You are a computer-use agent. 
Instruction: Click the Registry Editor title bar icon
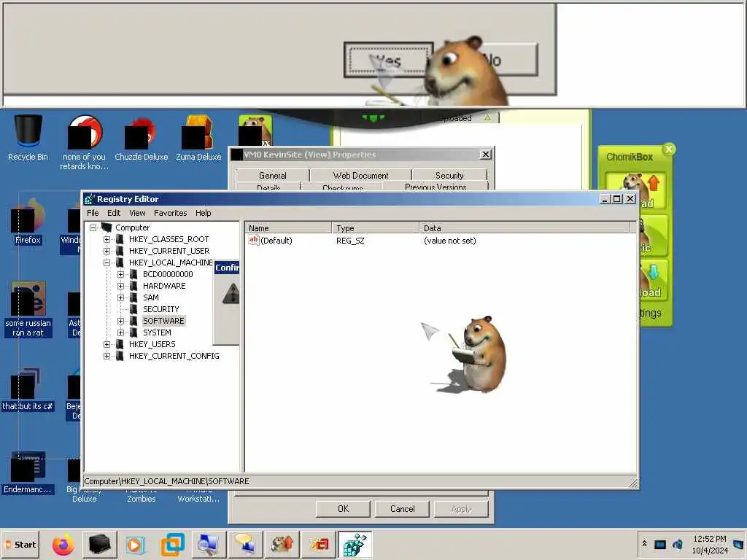point(89,199)
